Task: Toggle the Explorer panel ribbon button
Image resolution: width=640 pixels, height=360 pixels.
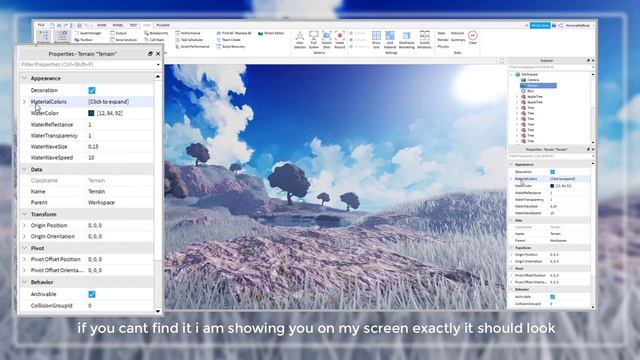Action: coord(44,37)
